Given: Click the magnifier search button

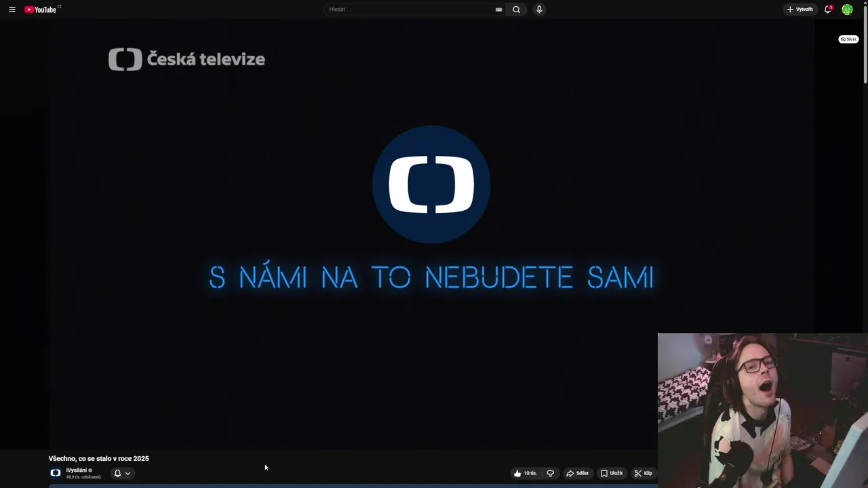Looking at the screenshot, I should [517, 9].
